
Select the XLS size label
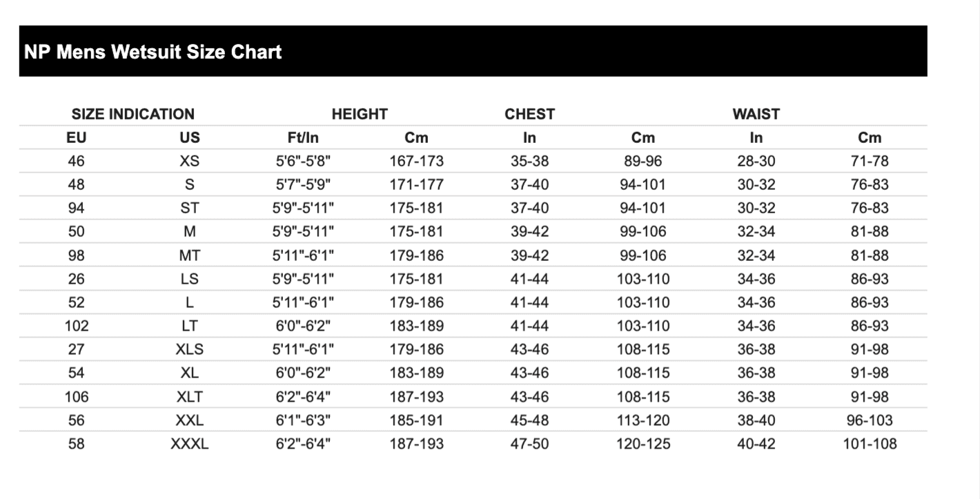point(189,349)
